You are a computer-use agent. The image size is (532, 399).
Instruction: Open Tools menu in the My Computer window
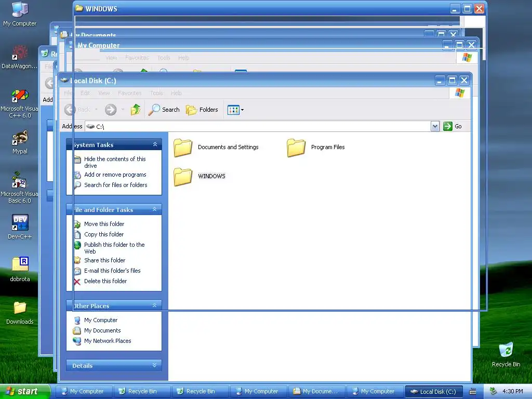point(164,58)
